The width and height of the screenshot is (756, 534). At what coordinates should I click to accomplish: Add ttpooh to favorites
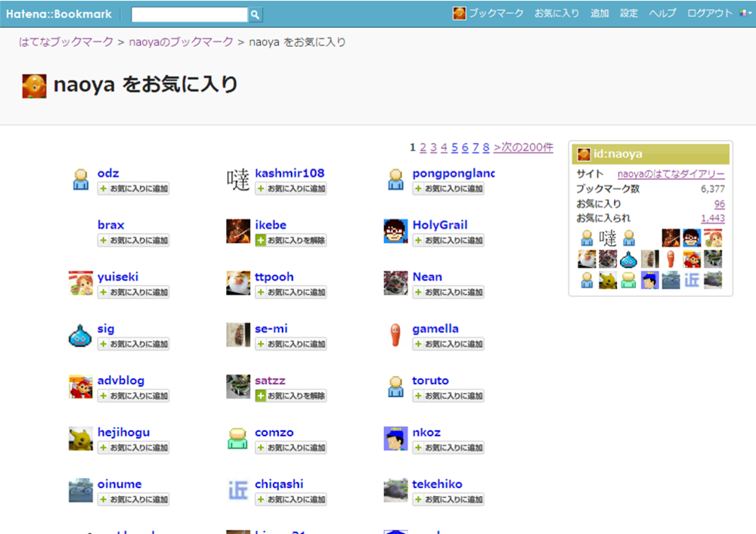point(291,292)
